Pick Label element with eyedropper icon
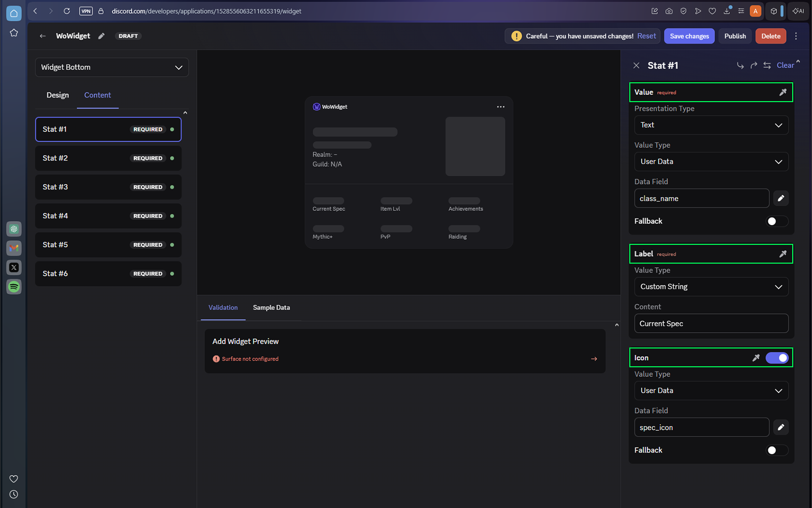Viewport: 812px width, 508px height. (783, 254)
